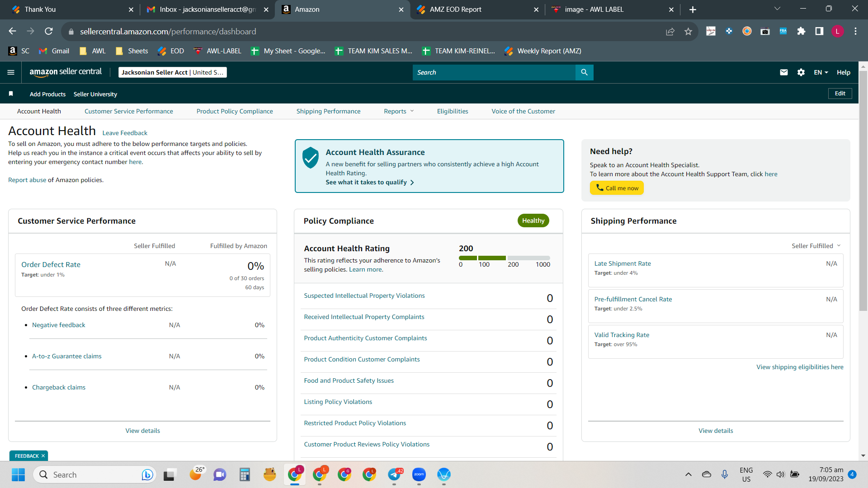Screen dimensions: 868x488
Task: Click the Windows taskbar Search box
Action: 95,474
